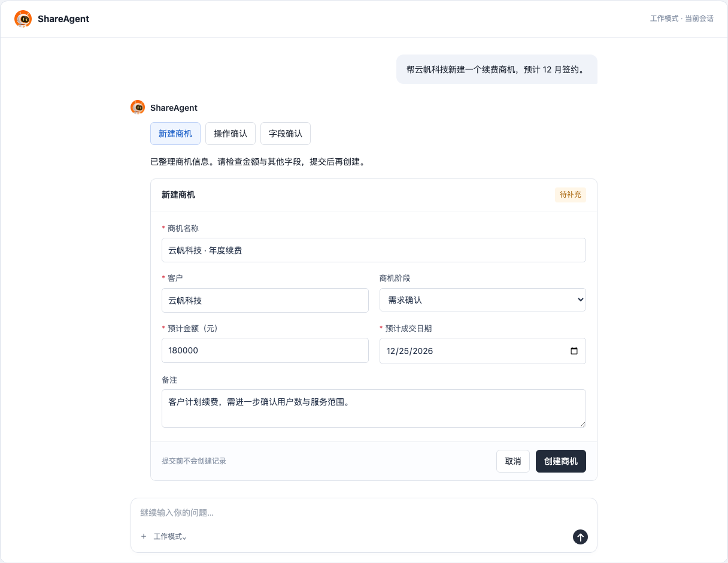728x563 pixels.
Task: Click the 创建商机 button
Action: pos(561,461)
